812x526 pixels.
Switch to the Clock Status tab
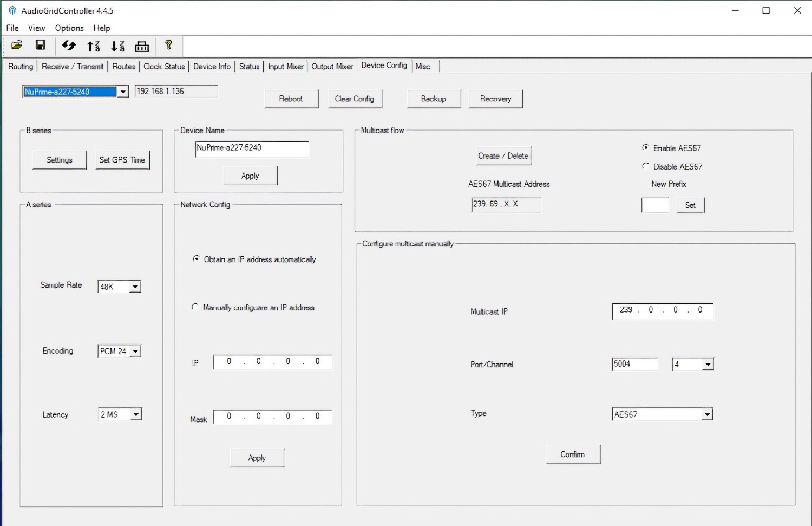point(164,66)
